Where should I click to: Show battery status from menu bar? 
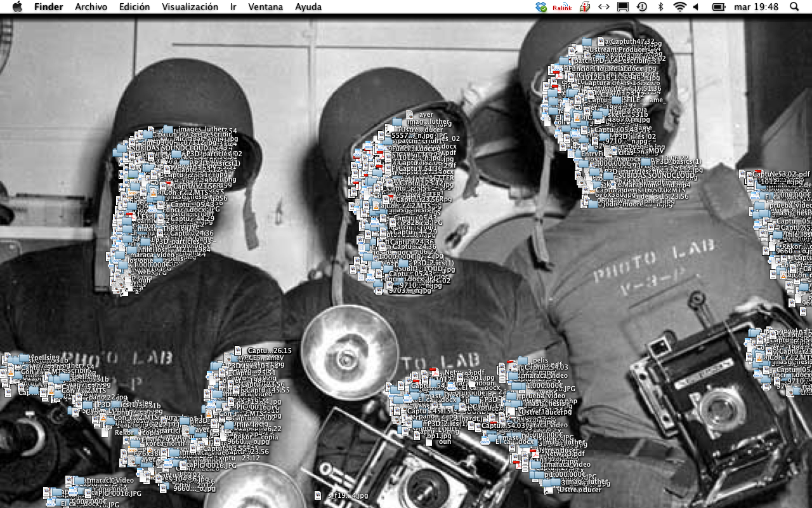point(719,7)
